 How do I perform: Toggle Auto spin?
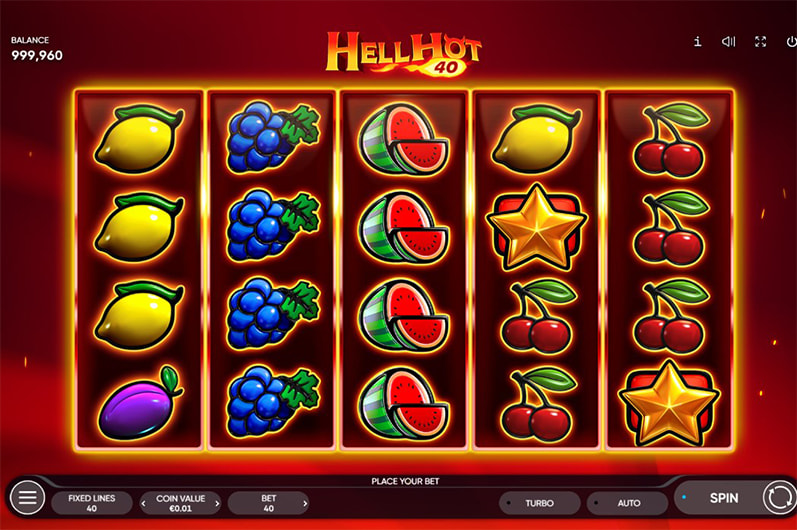627,503
